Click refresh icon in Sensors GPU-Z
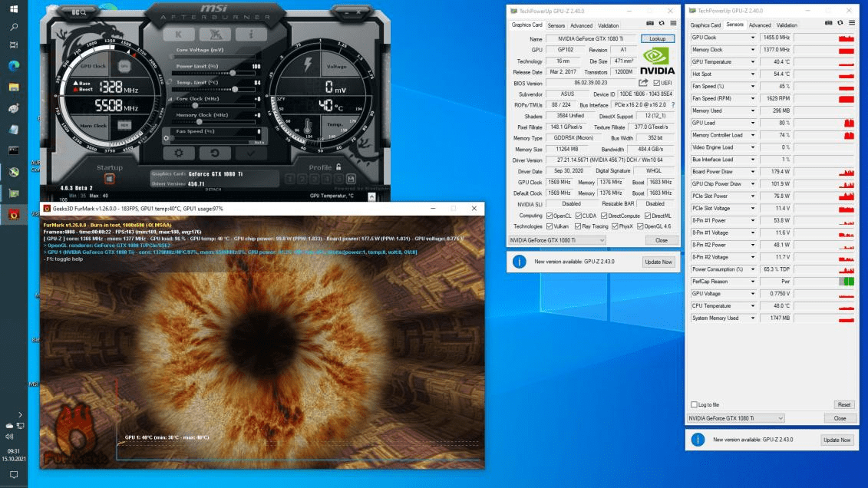Image resolution: width=868 pixels, height=488 pixels. (840, 23)
